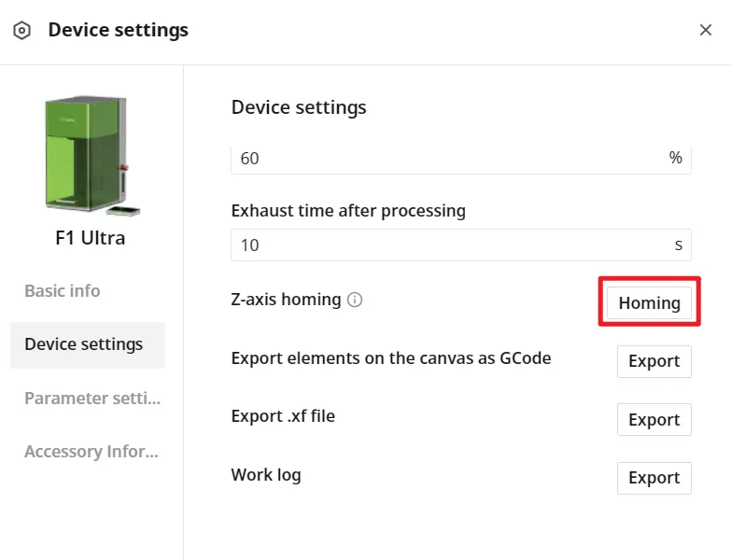
Task: Export the Work log
Action: tap(654, 478)
